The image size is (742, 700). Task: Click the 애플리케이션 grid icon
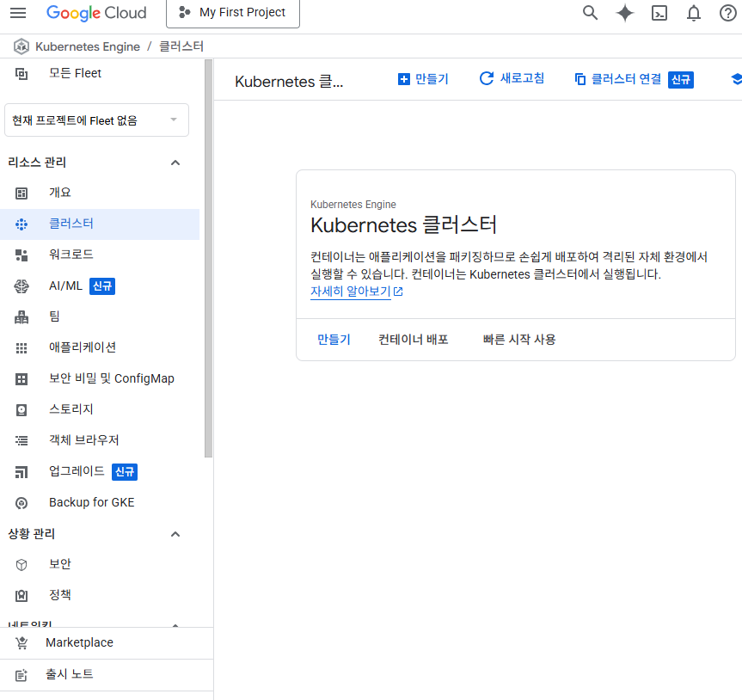[21, 348]
